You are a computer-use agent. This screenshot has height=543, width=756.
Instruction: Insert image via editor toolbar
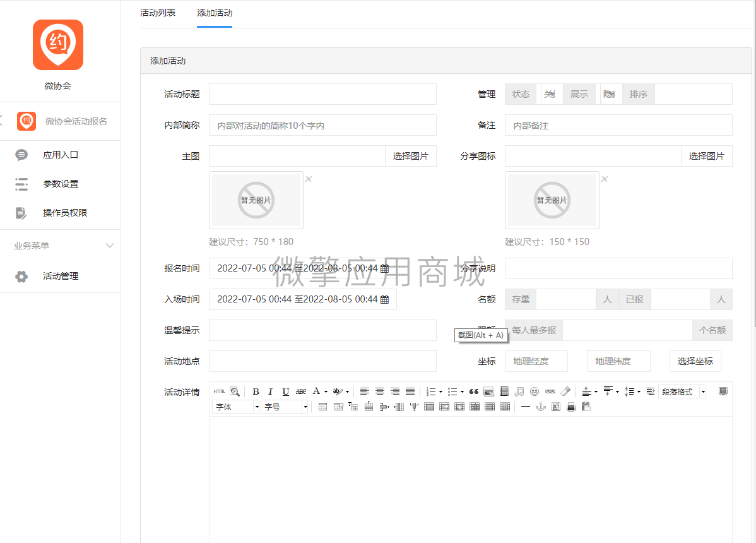(x=488, y=391)
